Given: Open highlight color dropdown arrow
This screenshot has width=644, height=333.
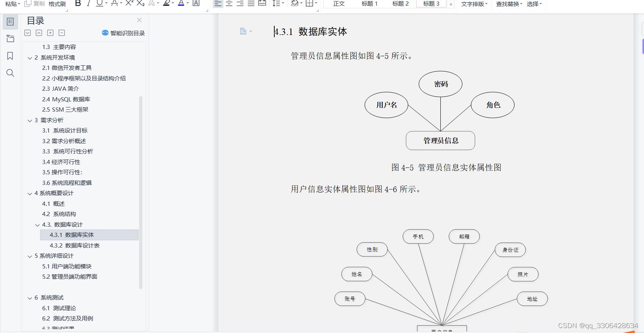Looking at the screenshot, I should pos(173,3).
